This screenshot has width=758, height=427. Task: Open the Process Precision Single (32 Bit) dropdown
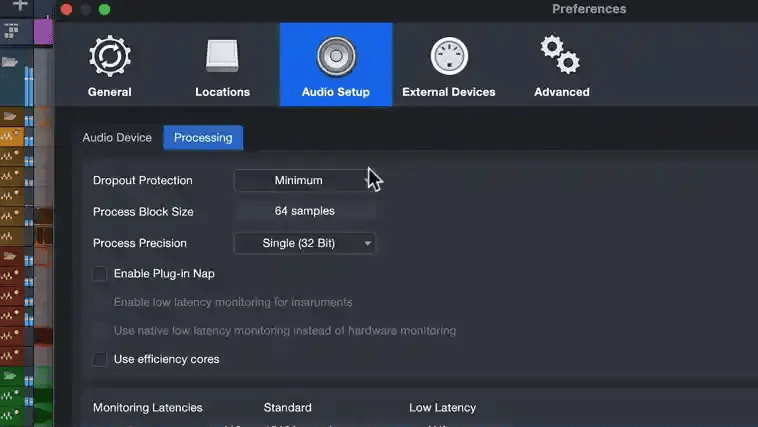(x=305, y=243)
